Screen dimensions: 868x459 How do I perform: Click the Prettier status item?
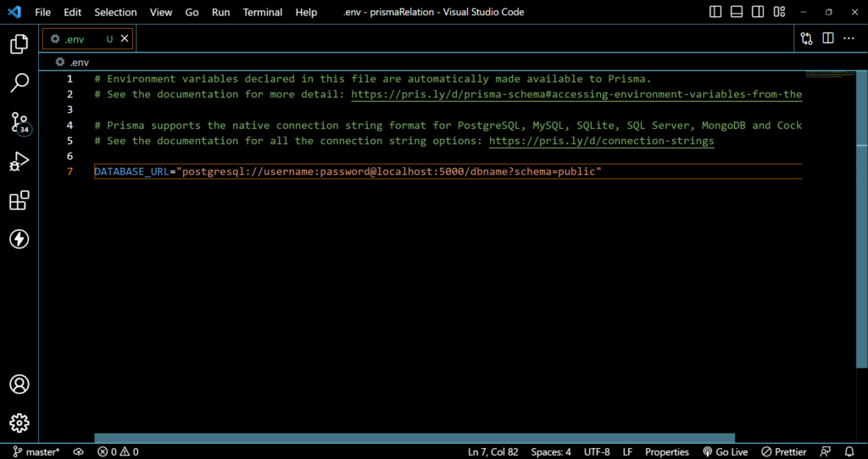click(x=784, y=452)
